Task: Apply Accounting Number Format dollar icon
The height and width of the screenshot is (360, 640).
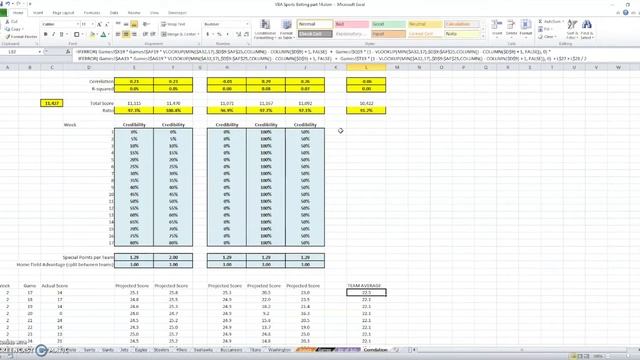Action: 208,34
